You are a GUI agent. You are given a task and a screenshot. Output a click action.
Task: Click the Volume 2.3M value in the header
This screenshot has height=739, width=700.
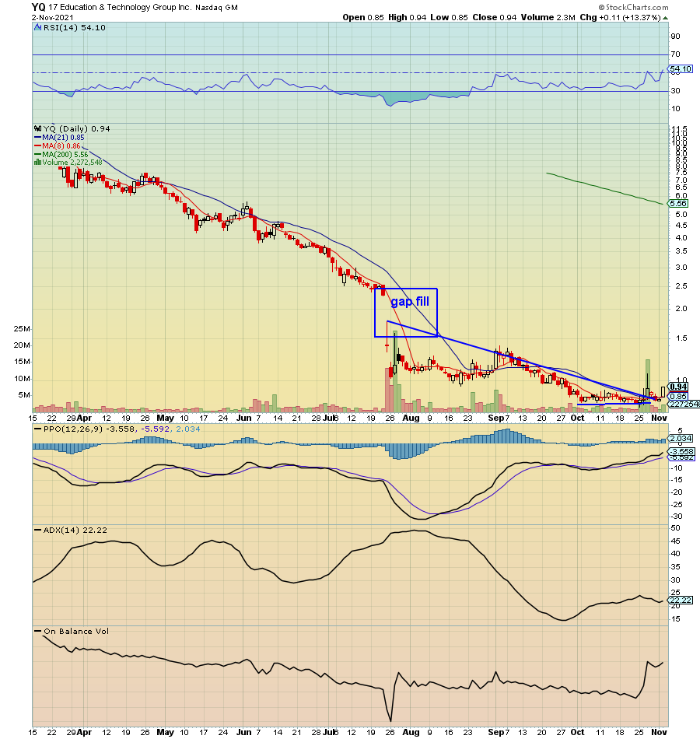(x=548, y=17)
